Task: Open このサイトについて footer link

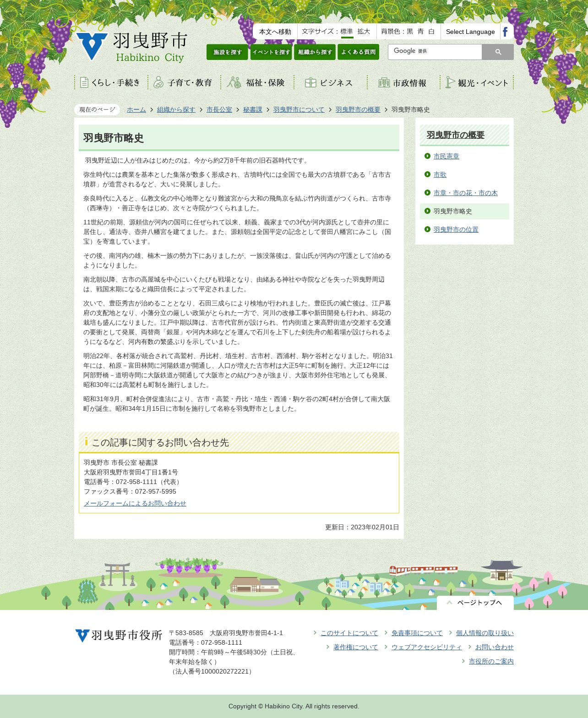Action: point(349,633)
